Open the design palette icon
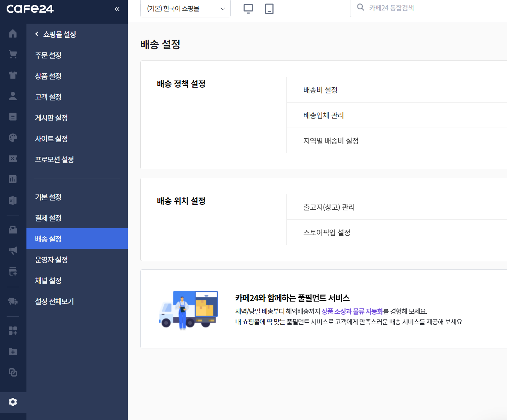507x420 pixels. (13, 138)
